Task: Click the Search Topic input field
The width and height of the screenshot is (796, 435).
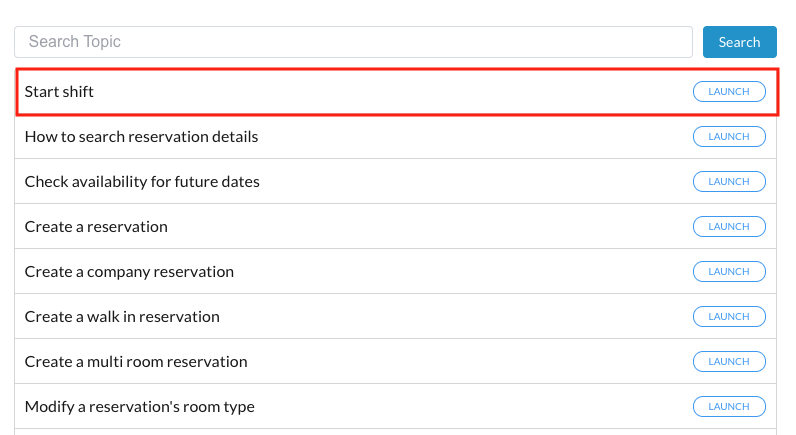Action: coord(353,42)
